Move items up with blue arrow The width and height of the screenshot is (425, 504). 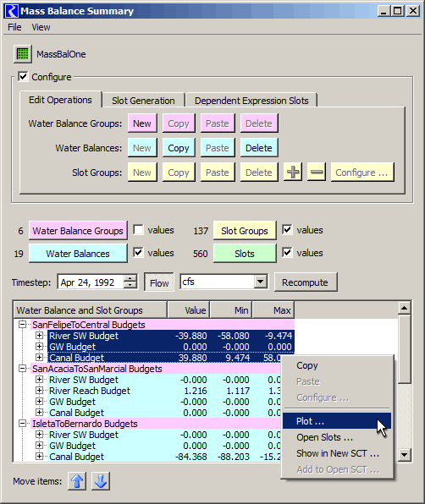(x=77, y=481)
